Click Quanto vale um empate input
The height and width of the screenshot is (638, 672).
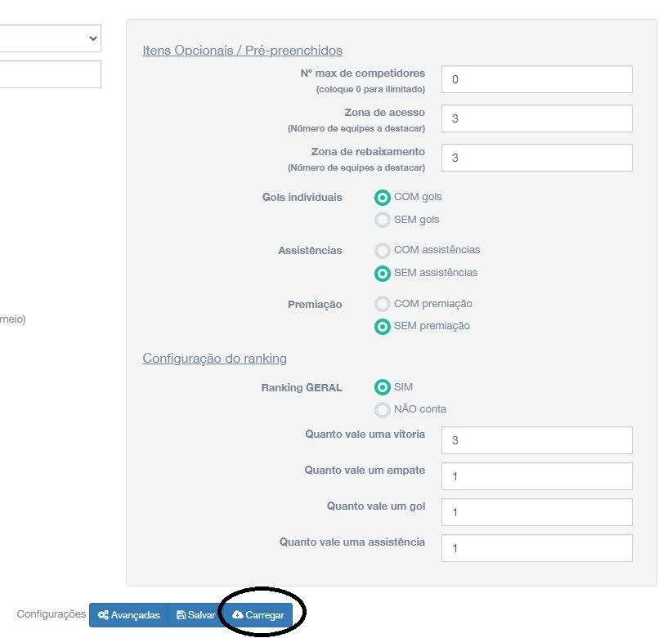[536, 476]
